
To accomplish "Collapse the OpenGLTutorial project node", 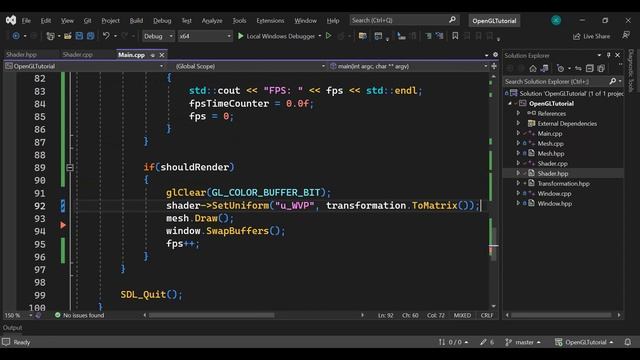I will point(510,103).
